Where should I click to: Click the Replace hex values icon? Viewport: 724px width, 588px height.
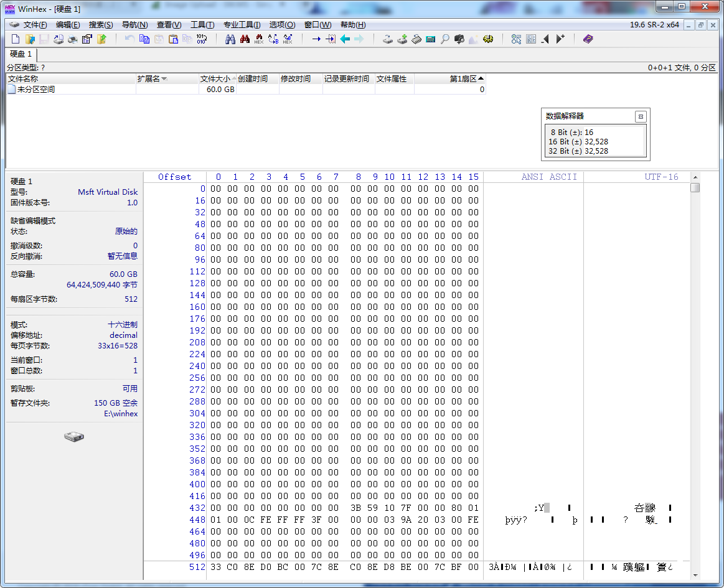[288, 39]
